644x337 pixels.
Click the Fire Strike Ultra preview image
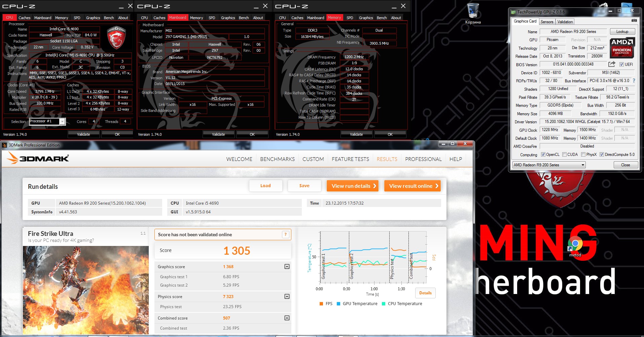pyautogui.click(x=85, y=290)
